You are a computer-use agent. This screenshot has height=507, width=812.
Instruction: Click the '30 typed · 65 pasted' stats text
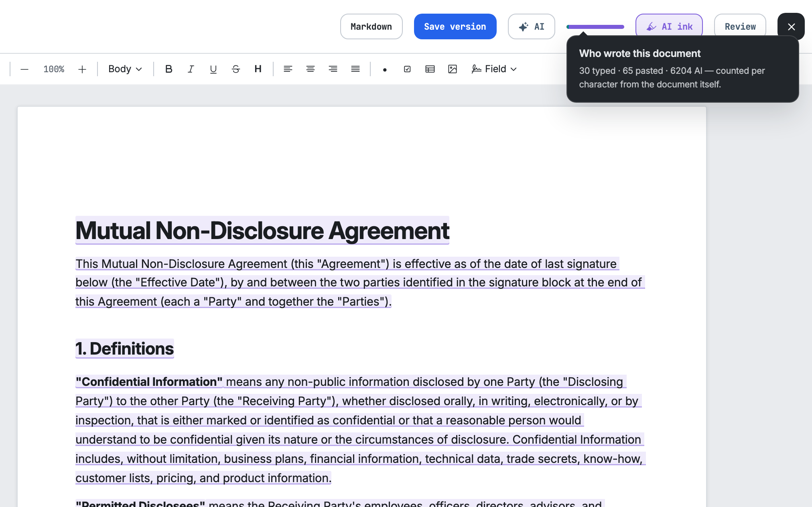621,71
